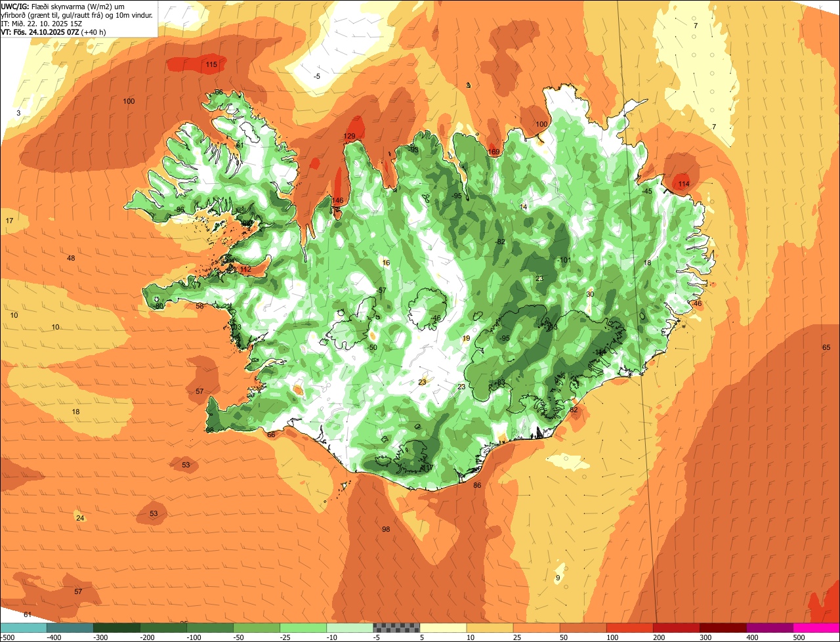Click the -82 value on the map
Screen dimensions: 840x642
coord(500,242)
